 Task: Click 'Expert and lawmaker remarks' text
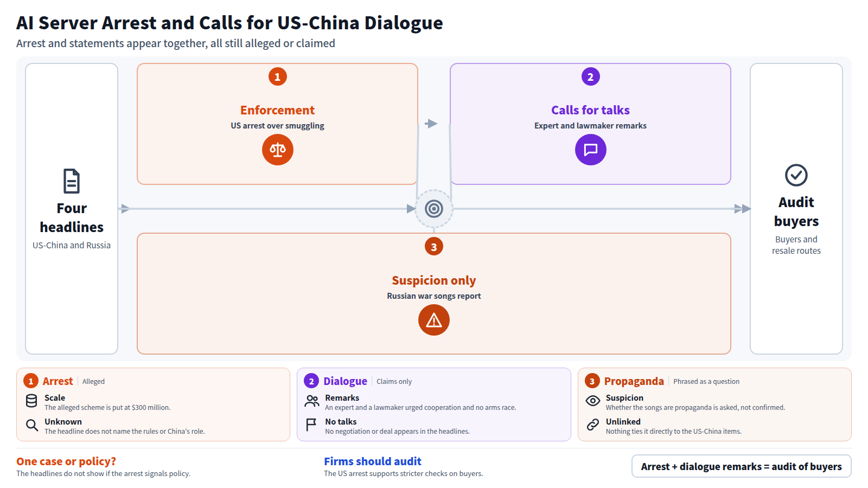point(590,126)
